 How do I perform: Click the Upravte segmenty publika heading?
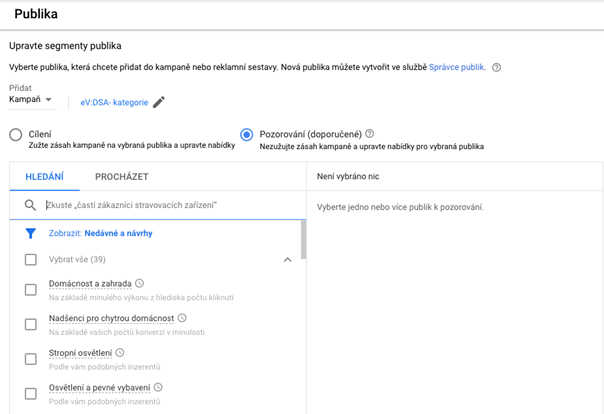(x=65, y=46)
